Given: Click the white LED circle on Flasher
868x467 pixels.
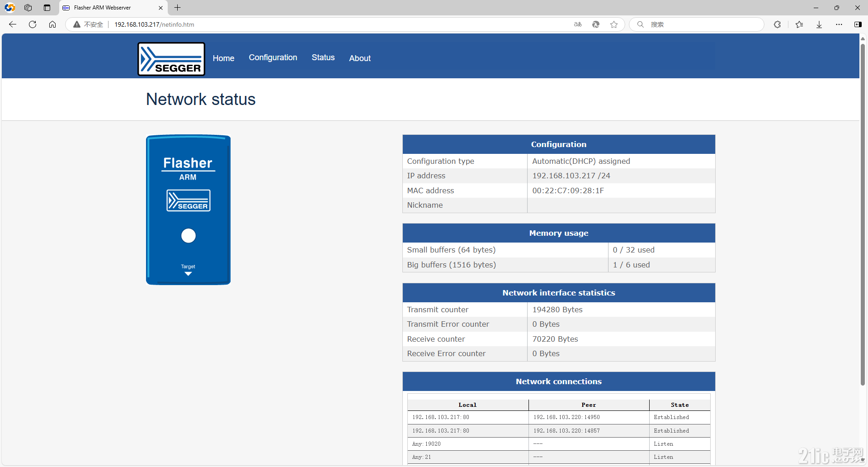Looking at the screenshot, I should click(189, 236).
